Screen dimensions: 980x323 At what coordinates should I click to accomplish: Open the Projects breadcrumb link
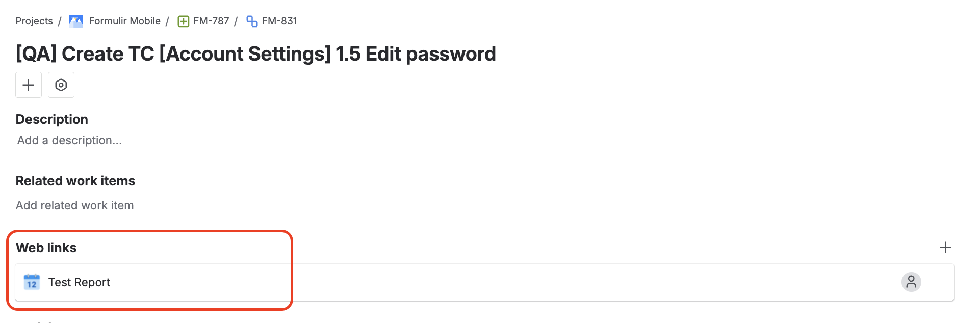[x=34, y=21]
